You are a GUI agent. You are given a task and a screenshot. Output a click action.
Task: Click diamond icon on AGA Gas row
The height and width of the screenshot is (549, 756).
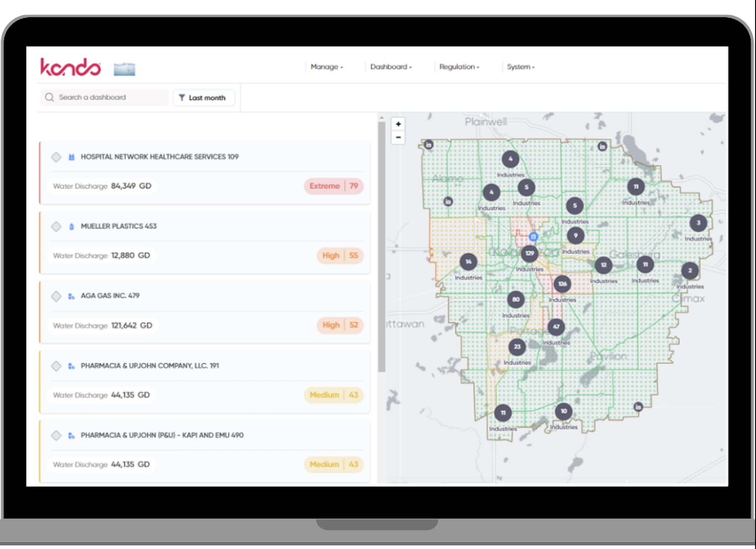click(x=56, y=296)
